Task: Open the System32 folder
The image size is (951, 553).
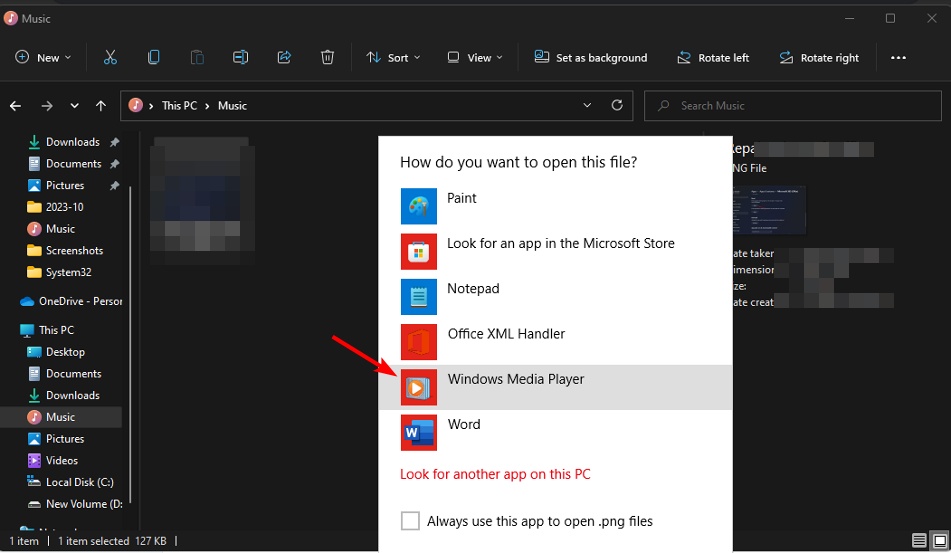Action: point(59,273)
